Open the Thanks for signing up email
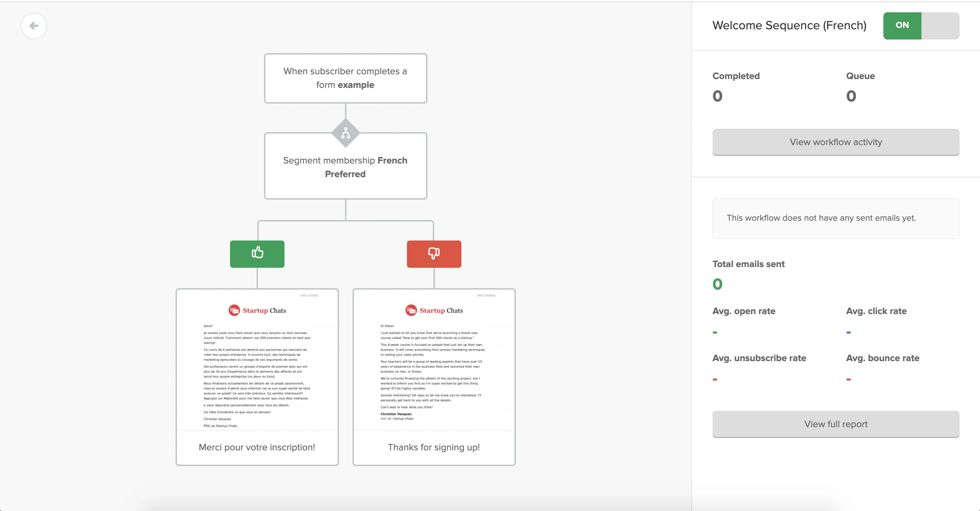 [x=434, y=447]
